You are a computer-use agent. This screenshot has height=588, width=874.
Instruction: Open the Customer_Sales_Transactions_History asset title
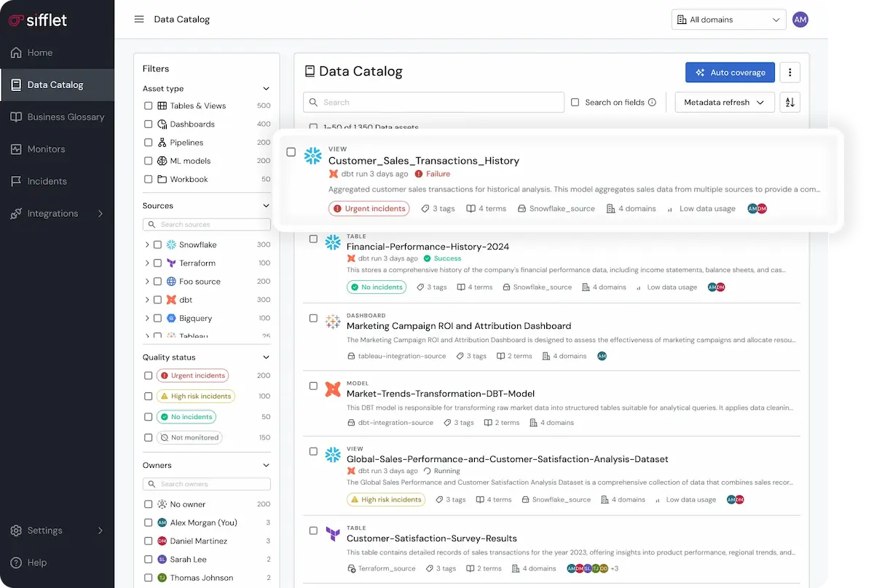[x=424, y=161]
